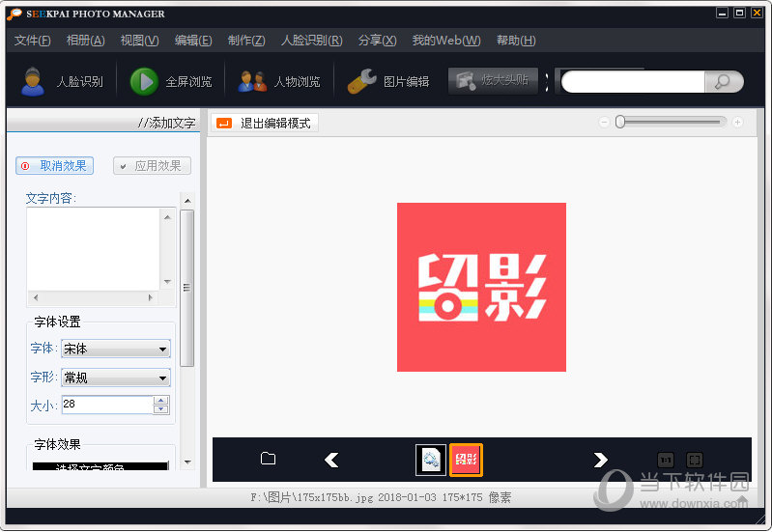772x532 pixels.
Task: Open Picture Editing (图片编辑) wrench icon
Action: point(362,81)
